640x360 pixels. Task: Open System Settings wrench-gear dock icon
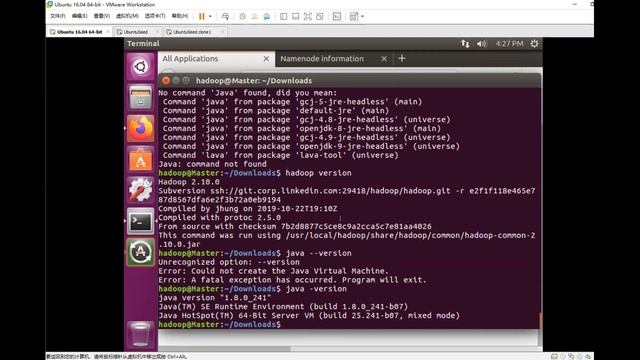tap(140, 190)
